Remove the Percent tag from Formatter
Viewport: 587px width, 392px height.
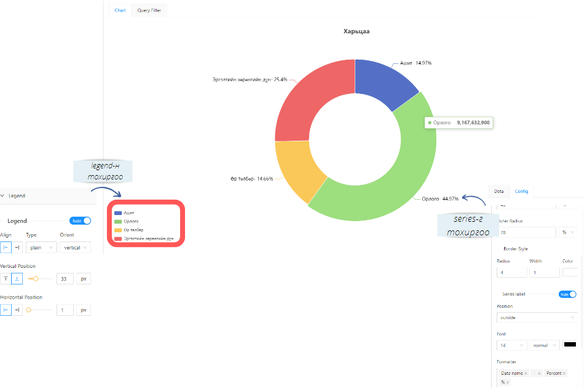click(564, 373)
